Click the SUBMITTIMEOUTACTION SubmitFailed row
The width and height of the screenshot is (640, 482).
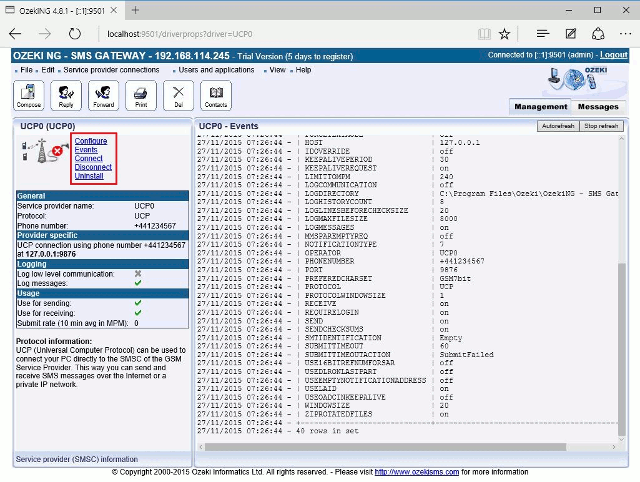point(345,354)
